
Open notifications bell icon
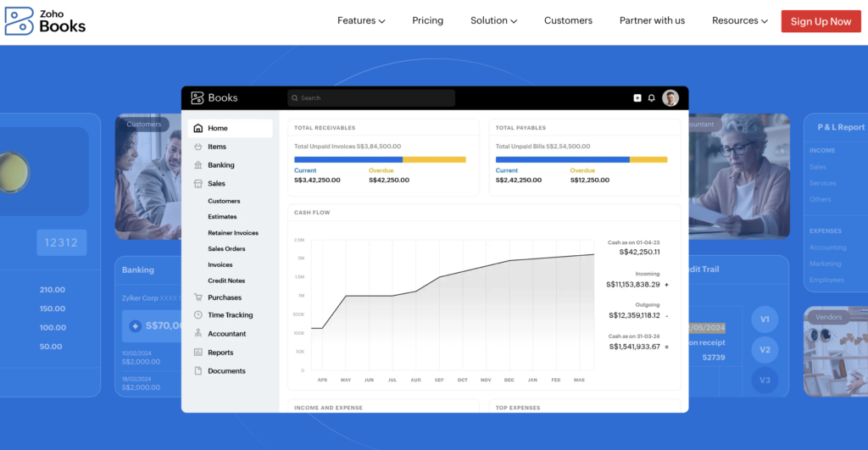coord(652,98)
